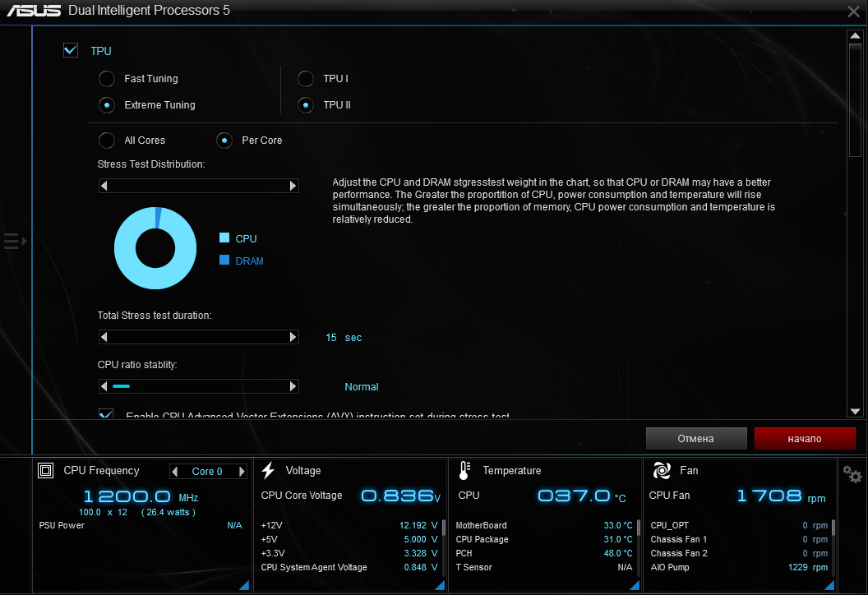Click the Stress Test Distribution slider track
Viewport: 868px width, 595px height.
coord(198,186)
